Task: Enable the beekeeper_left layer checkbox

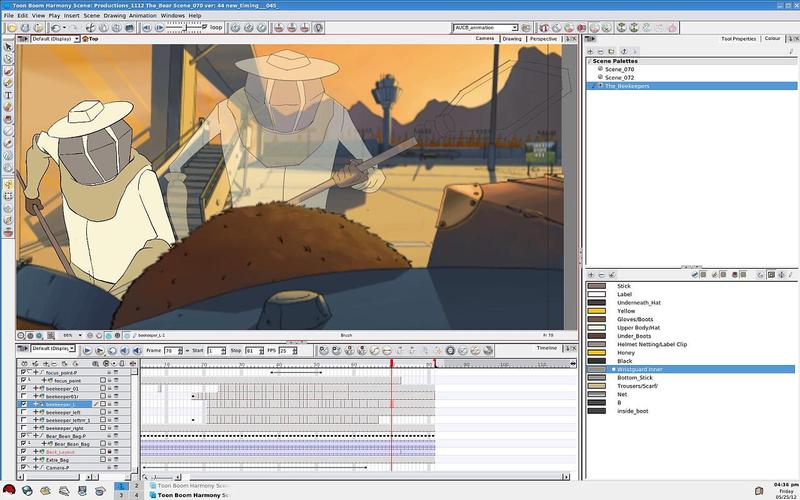Action: click(x=23, y=412)
